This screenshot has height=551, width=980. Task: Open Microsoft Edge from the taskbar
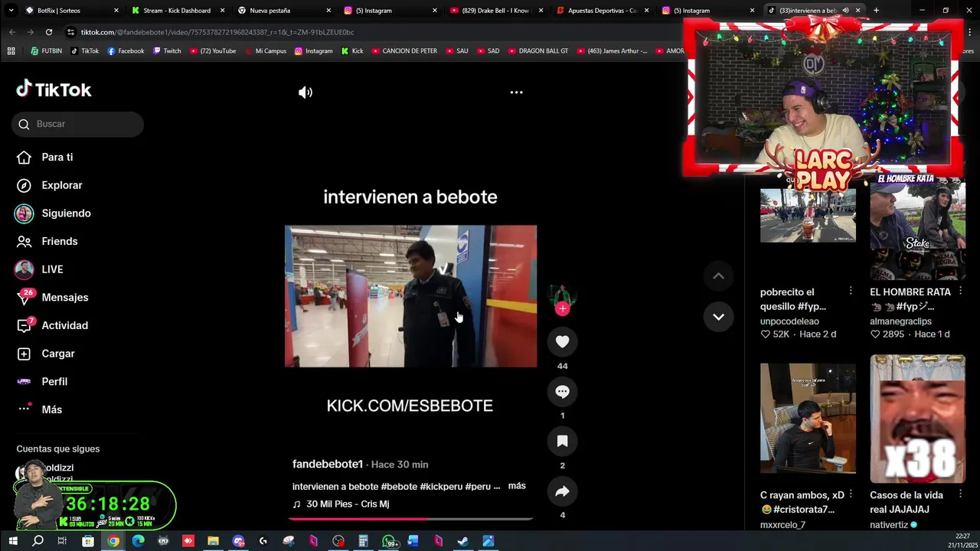click(x=138, y=541)
